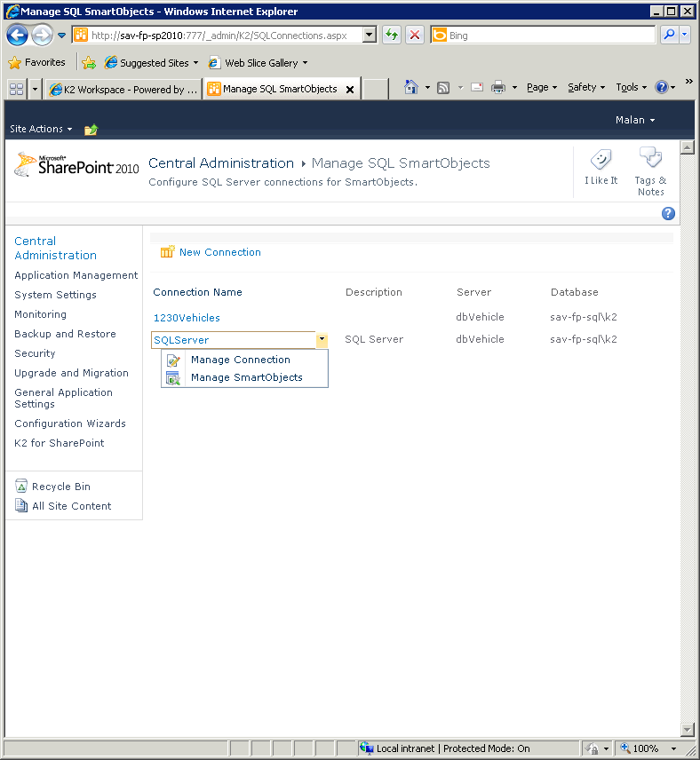Open Upgrade and Migration
The image size is (700, 760).
71,373
